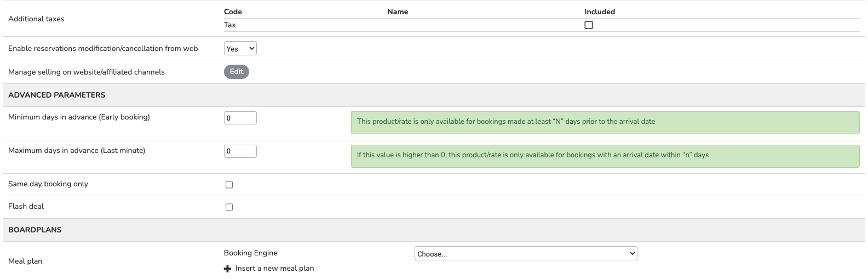Toggle the Flash deal checkbox
This screenshot has width=868, height=279.
click(x=229, y=207)
